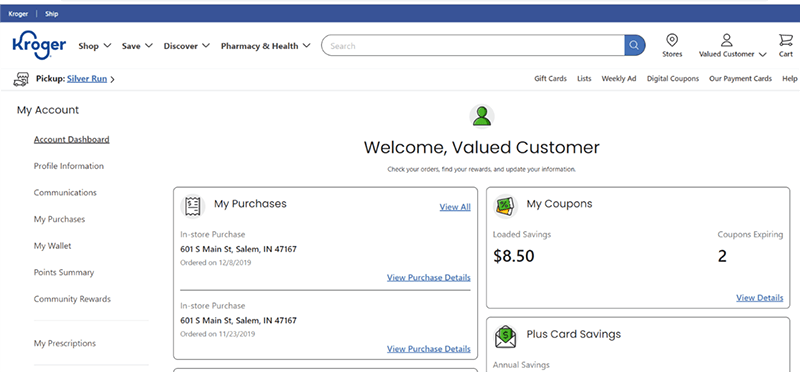The width and height of the screenshot is (800, 372).
Task: Click the Silver Run pickup link
Action: point(87,79)
